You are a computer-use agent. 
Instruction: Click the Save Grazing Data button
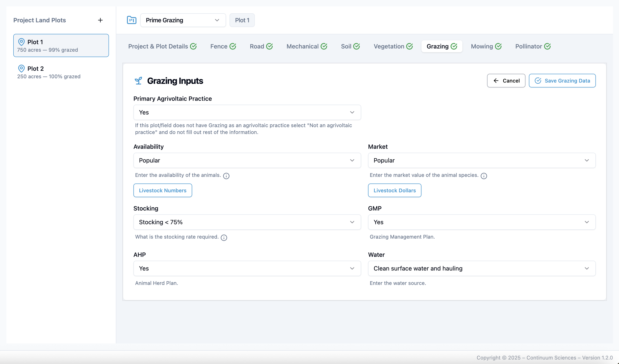pyautogui.click(x=562, y=81)
